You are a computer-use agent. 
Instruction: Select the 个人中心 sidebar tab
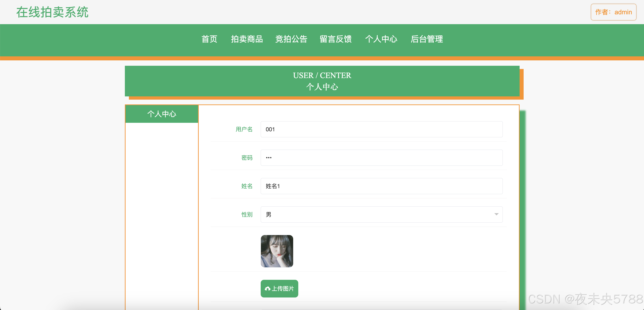[162, 114]
